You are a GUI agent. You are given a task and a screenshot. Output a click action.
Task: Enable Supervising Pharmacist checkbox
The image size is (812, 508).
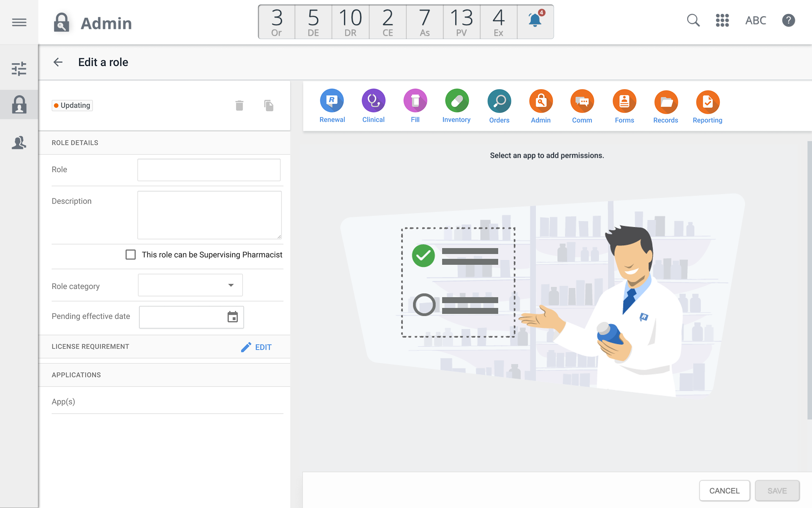pos(130,255)
